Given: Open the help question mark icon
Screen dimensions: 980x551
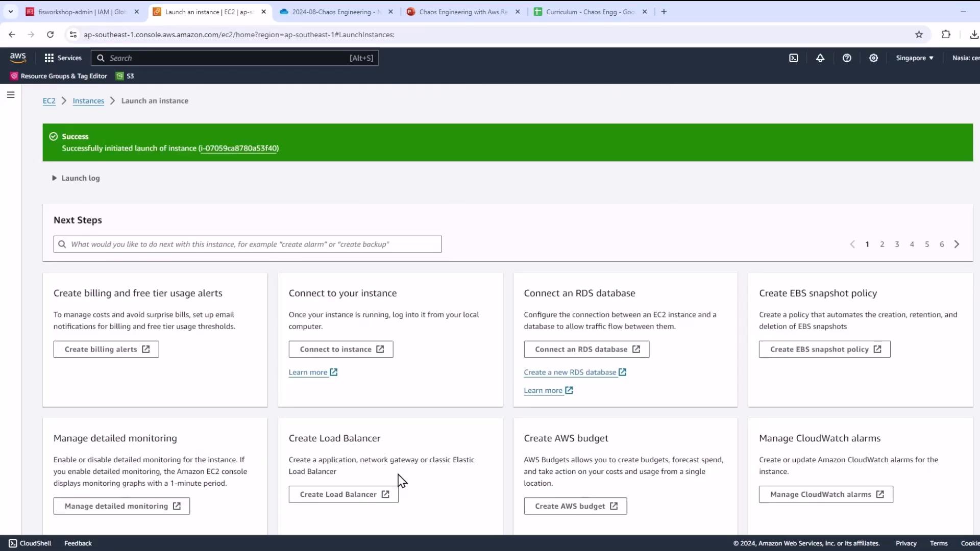Looking at the screenshot, I should tap(847, 58).
